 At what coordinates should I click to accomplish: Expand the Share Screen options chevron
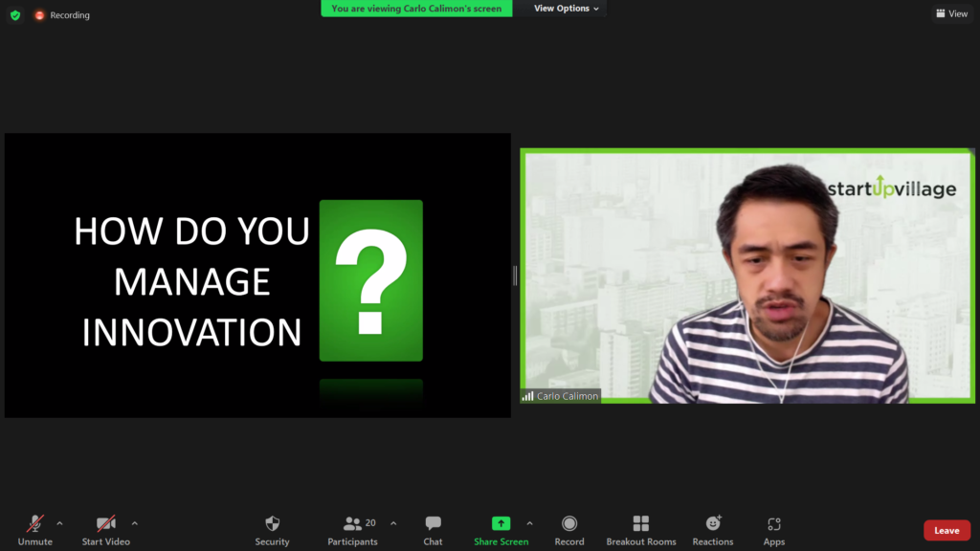[530, 524]
